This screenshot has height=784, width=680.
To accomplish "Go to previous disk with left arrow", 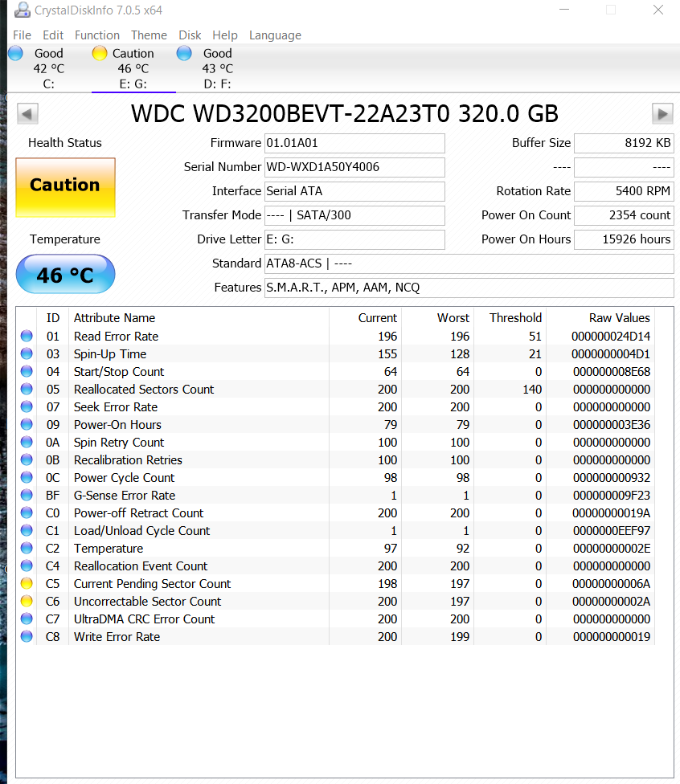I will pyautogui.click(x=27, y=114).
